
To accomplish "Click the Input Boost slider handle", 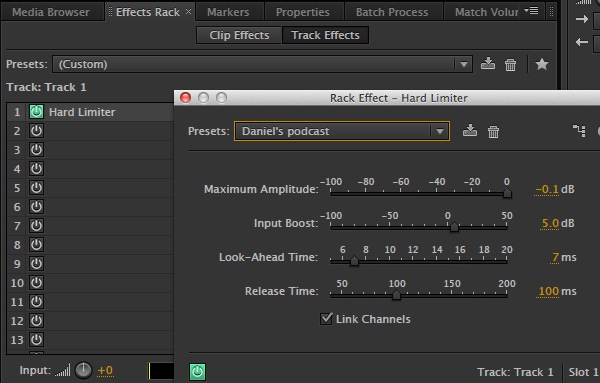I will click(454, 227).
